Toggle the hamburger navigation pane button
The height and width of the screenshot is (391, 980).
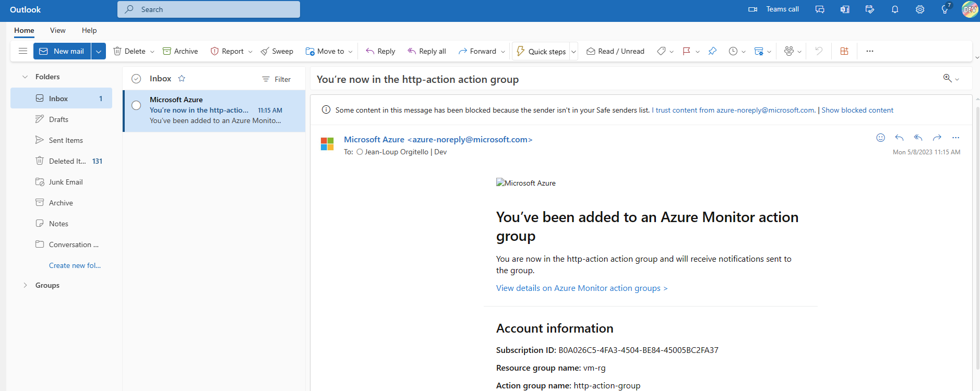point(23,51)
